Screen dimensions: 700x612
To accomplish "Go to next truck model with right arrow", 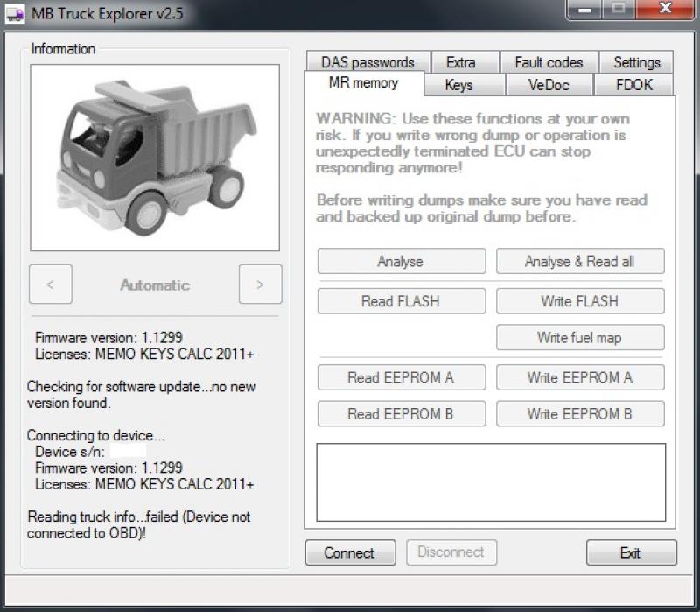I will click(x=260, y=284).
